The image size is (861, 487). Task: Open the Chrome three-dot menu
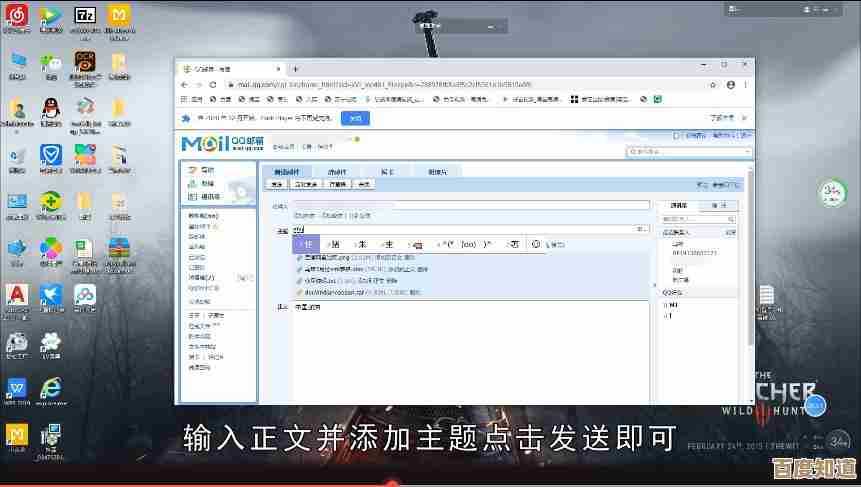[x=745, y=85]
